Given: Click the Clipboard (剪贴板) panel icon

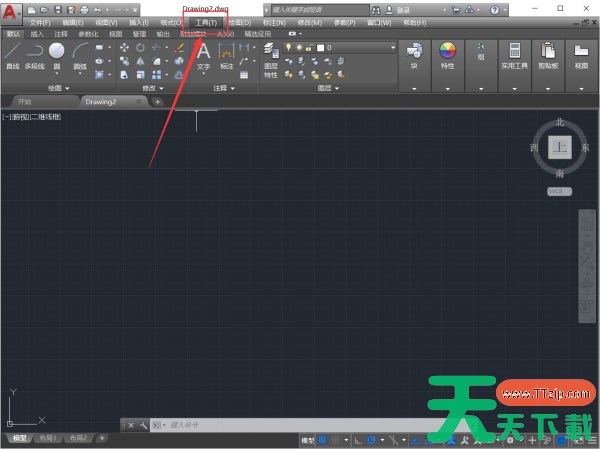Looking at the screenshot, I should (x=548, y=56).
